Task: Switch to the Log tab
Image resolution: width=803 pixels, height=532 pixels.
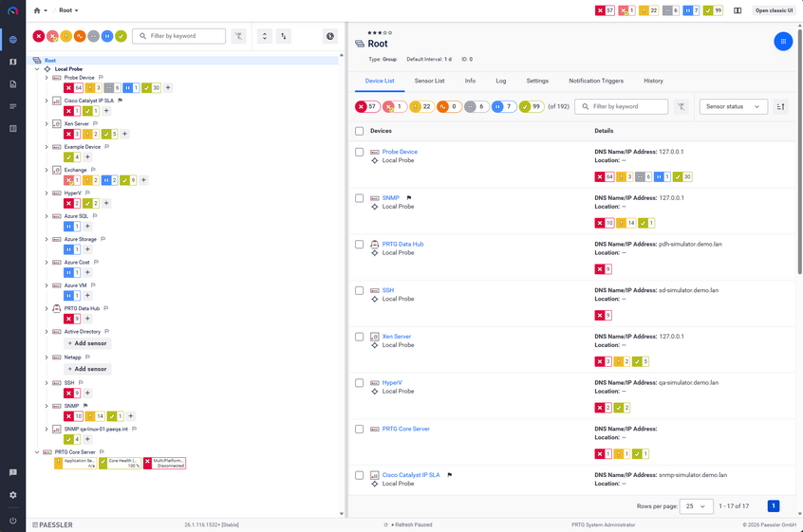Action: [x=501, y=81]
